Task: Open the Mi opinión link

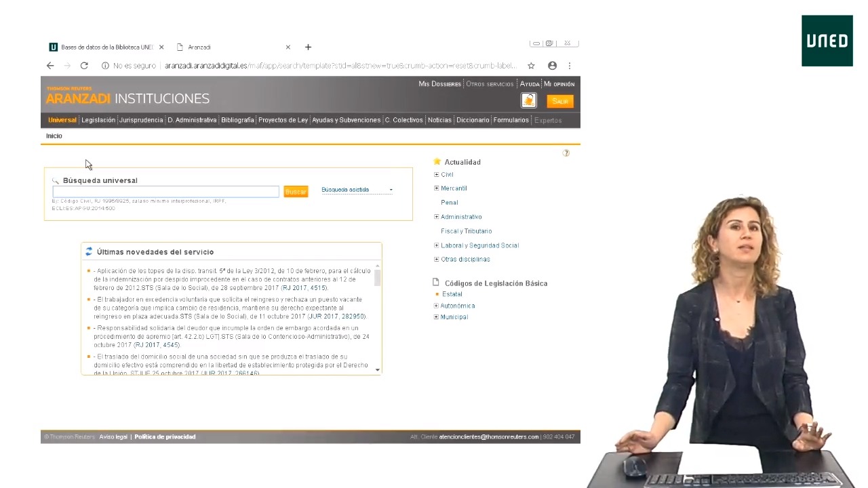Action: point(559,84)
